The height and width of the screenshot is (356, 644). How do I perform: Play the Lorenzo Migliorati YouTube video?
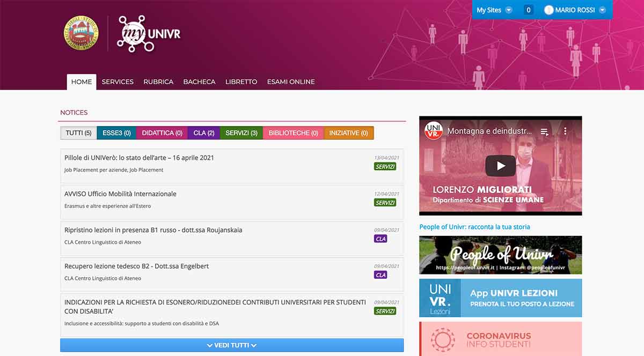[500, 166]
